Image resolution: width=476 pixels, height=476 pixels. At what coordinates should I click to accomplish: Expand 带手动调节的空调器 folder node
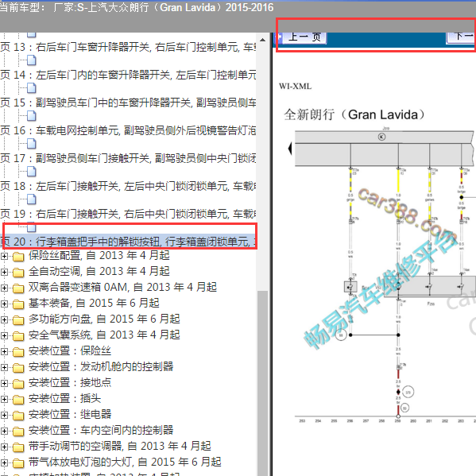(x=4, y=447)
